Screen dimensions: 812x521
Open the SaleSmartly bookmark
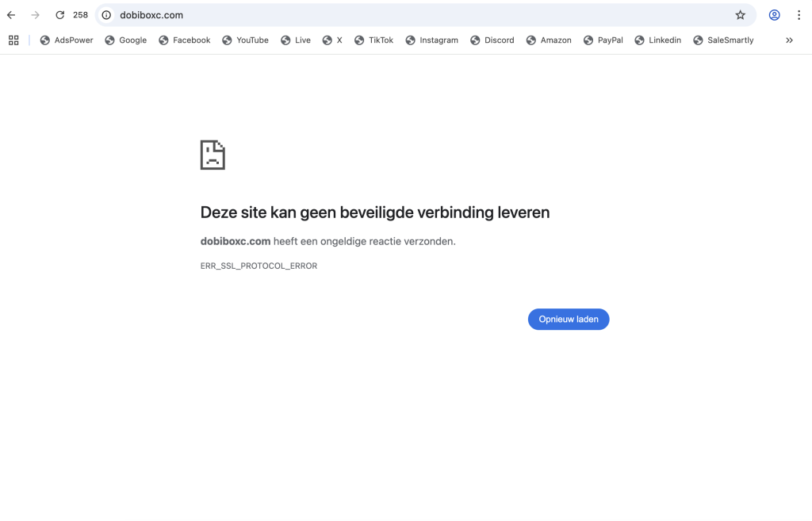[723, 40]
